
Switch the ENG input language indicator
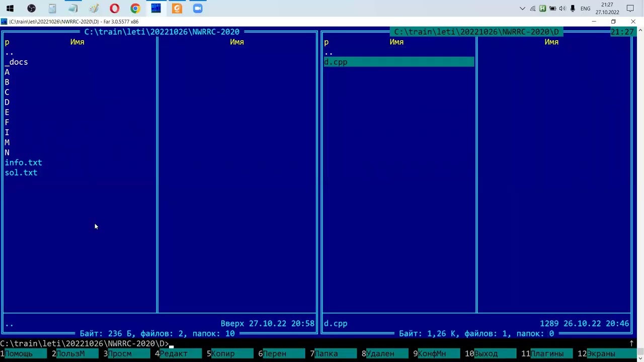pos(585,9)
